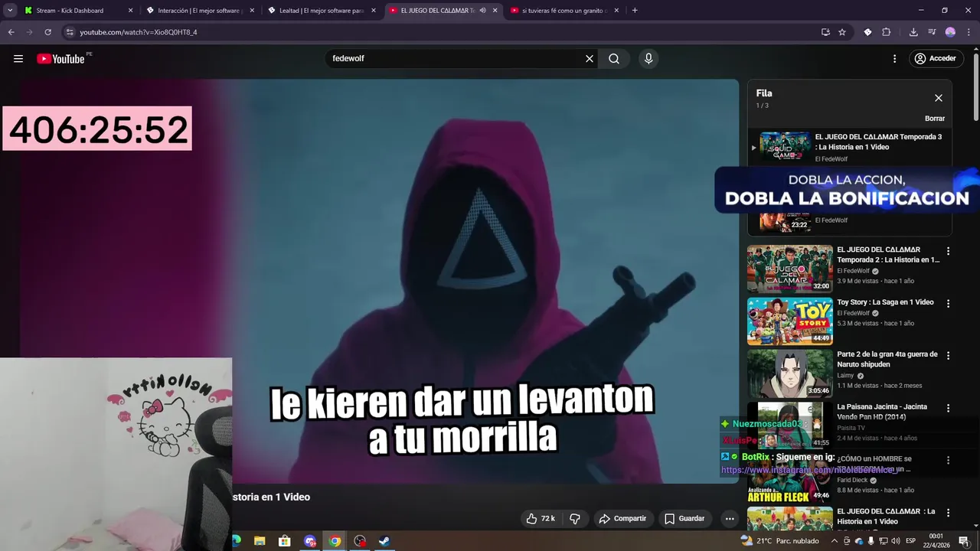The height and width of the screenshot is (551, 980).
Task: Open Chrome icon in the taskbar
Action: [335, 541]
